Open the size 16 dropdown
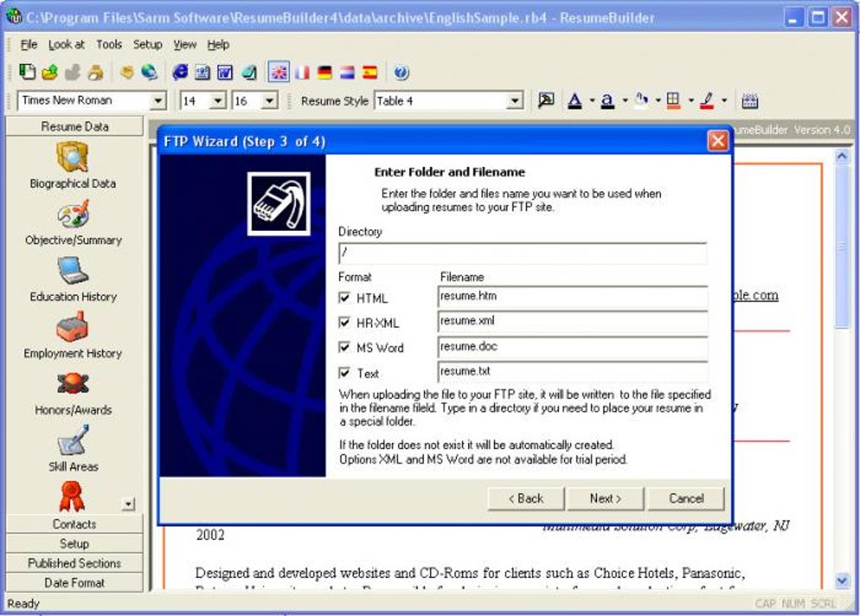This screenshot has height=616, width=860. [x=269, y=101]
